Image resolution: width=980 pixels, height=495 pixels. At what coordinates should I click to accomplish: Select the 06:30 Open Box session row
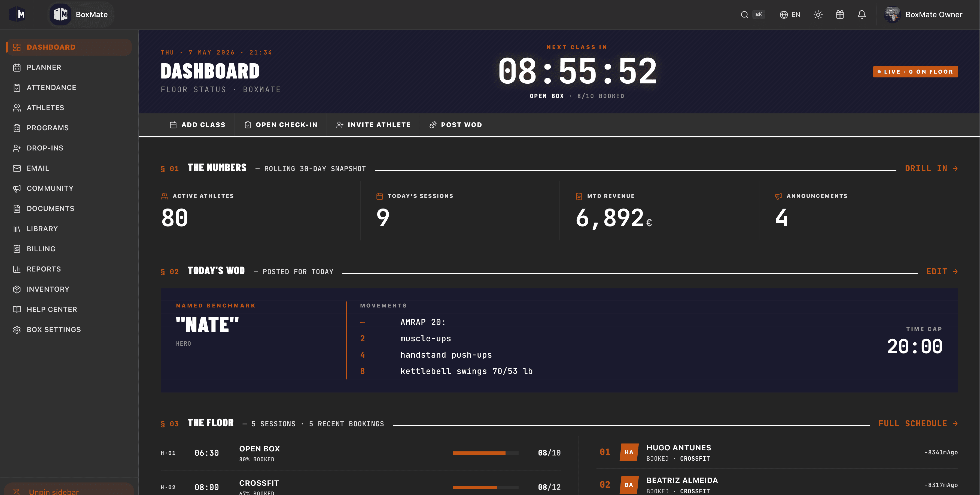[x=361, y=453]
